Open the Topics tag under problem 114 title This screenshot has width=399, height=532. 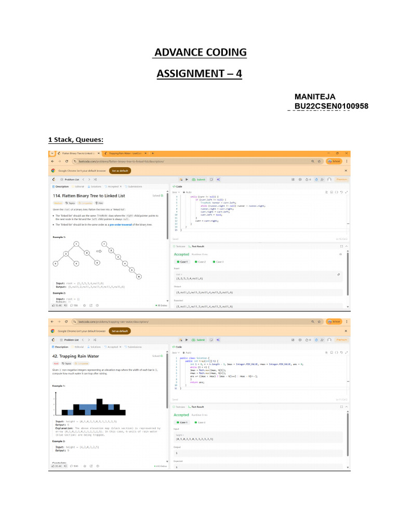point(70,203)
